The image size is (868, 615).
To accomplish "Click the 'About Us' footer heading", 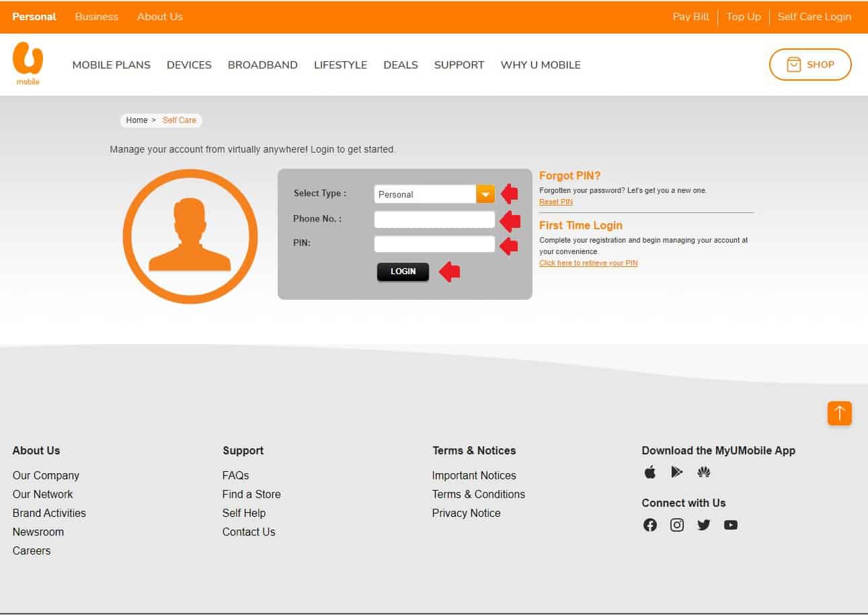I will click(36, 450).
